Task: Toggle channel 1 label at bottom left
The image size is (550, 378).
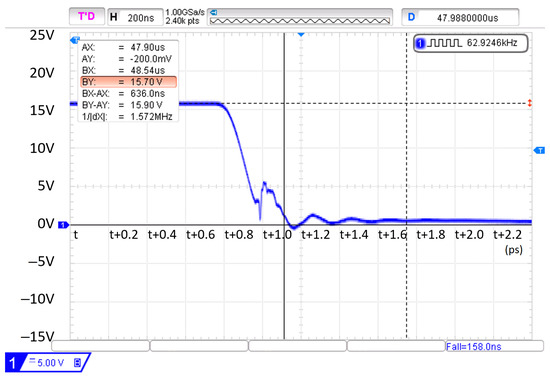Action: [x=13, y=363]
